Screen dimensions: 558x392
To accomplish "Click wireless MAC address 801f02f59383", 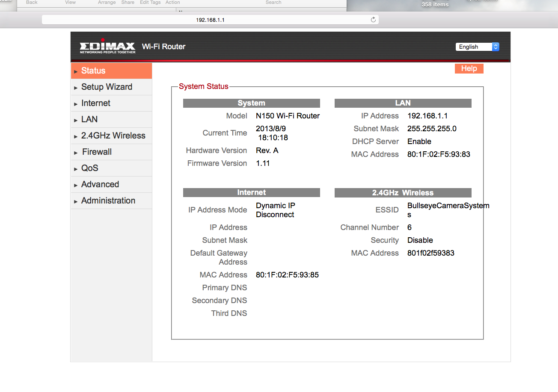I will click(431, 253).
